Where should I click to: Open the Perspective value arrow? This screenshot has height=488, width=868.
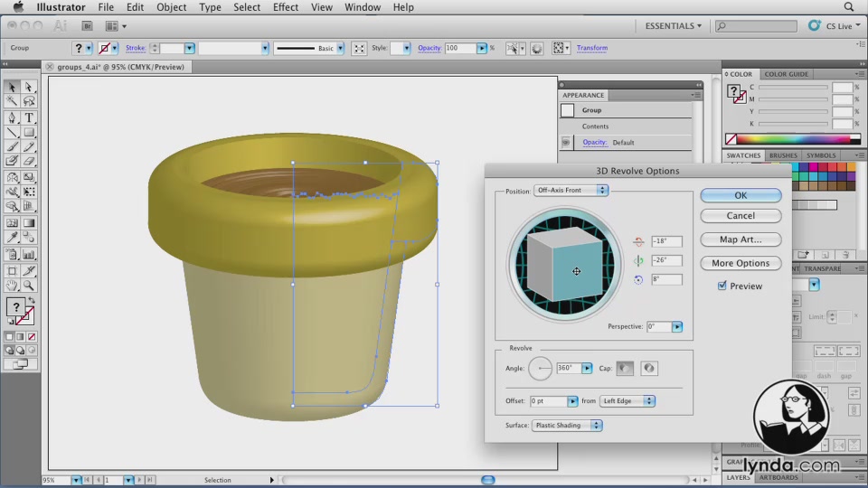coord(677,326)
